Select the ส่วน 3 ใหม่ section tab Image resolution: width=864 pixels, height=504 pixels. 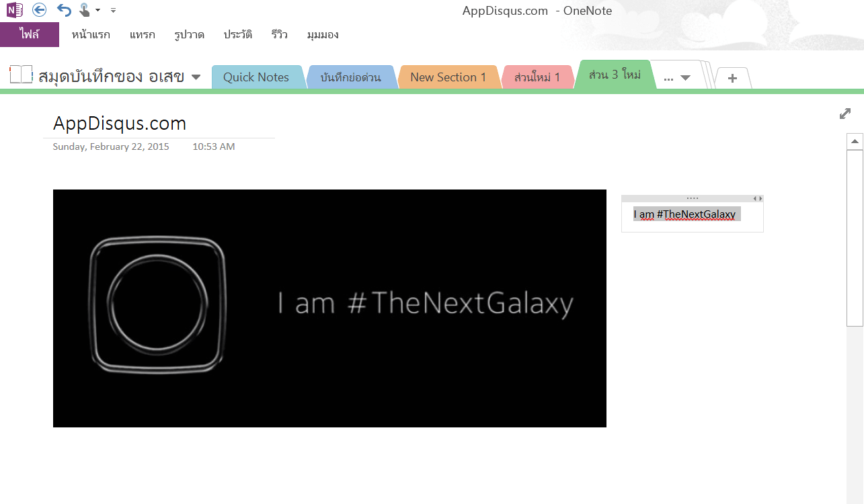615,75
